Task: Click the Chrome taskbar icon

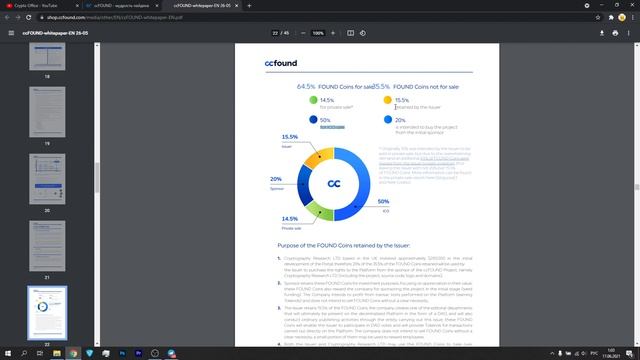Action: click(x=73, y=353)
